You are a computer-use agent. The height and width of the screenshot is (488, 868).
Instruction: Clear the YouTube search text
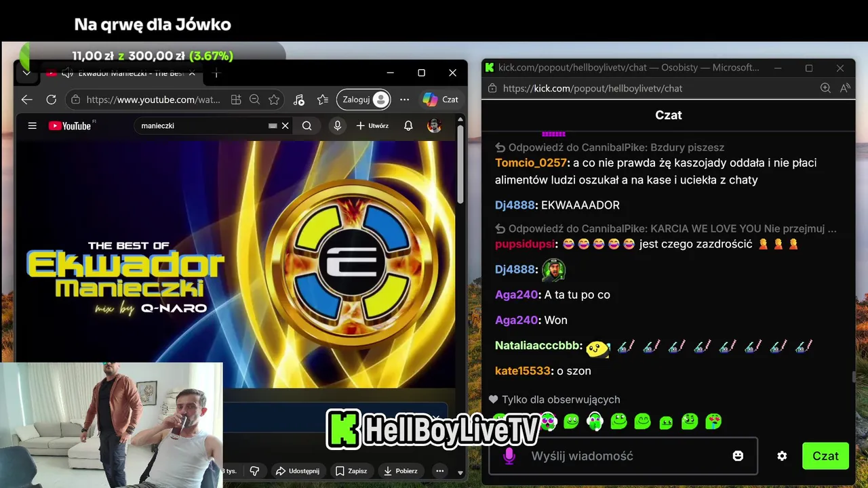[285, 125]
